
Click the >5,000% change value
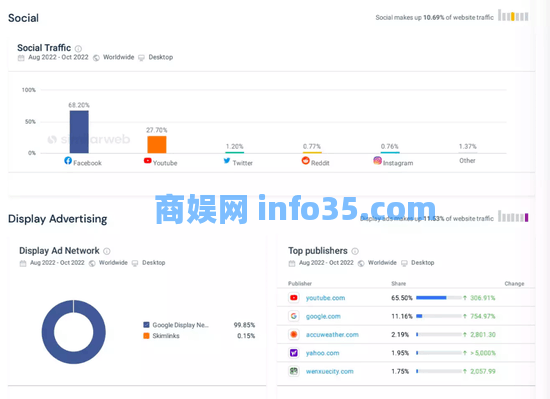point(483,353)
